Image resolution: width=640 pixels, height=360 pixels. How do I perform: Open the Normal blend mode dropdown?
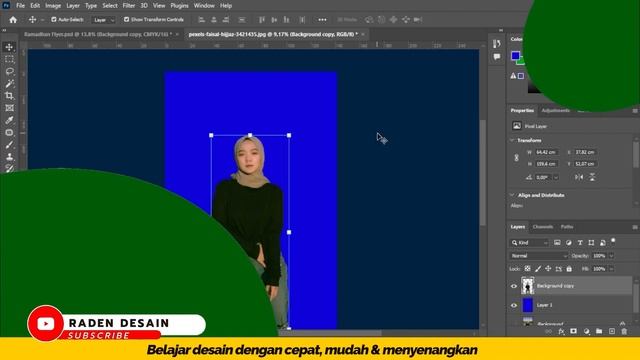point(538,256)
